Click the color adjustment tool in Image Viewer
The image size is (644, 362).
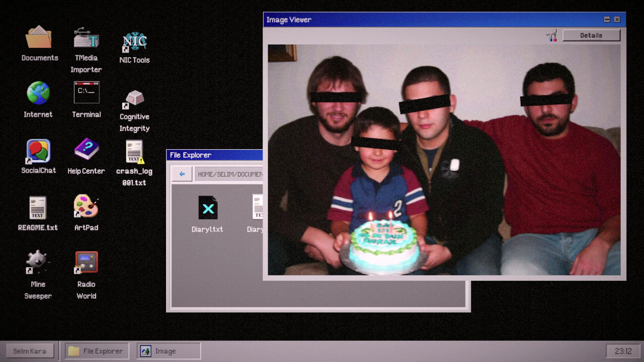pos(552,35)
